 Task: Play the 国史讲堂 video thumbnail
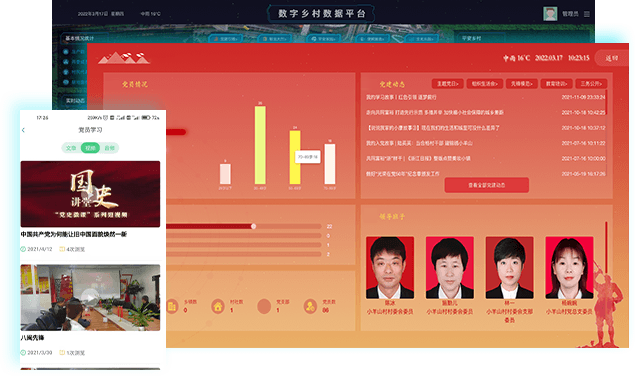[90, 194]
